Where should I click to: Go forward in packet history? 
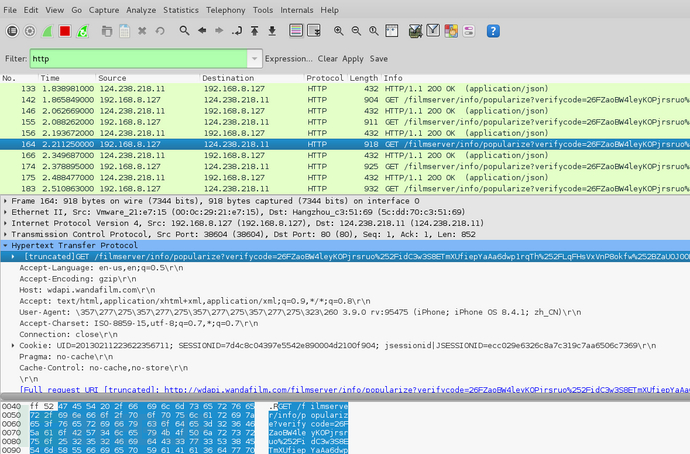pyautogui.click(x=219, y=31)
